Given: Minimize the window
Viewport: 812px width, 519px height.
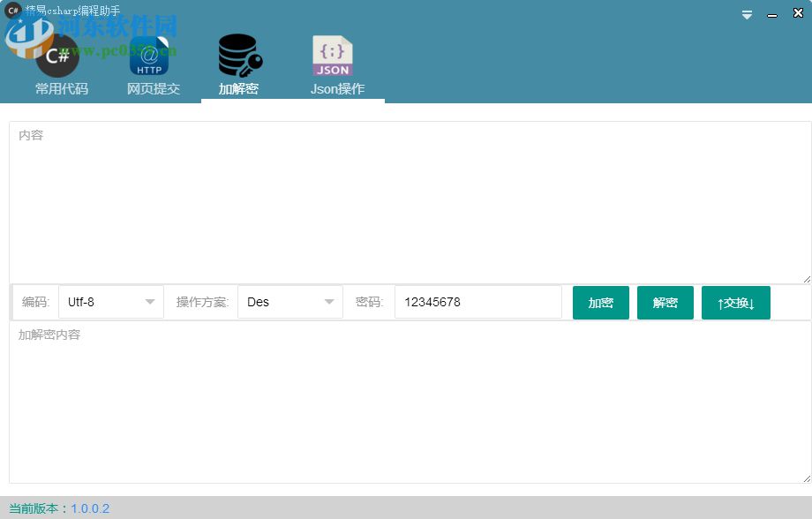Looking at the screenshot, I should click(x=772, y=16).
